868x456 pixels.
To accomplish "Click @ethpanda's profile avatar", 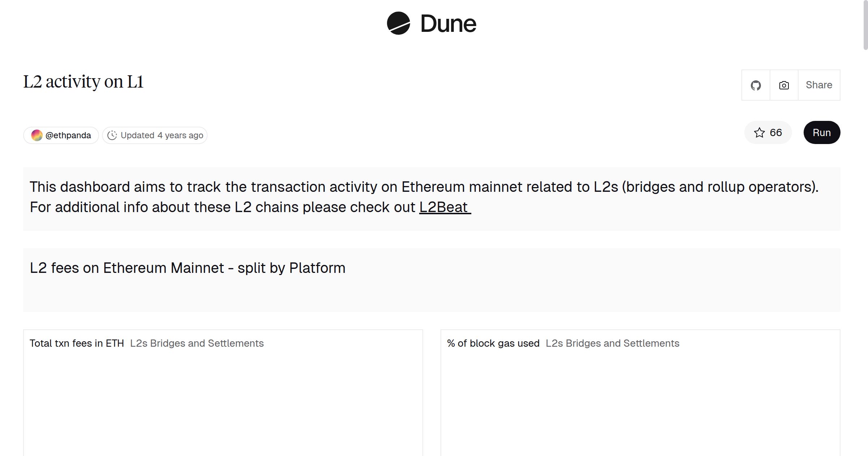I will (x=38, y=135).
